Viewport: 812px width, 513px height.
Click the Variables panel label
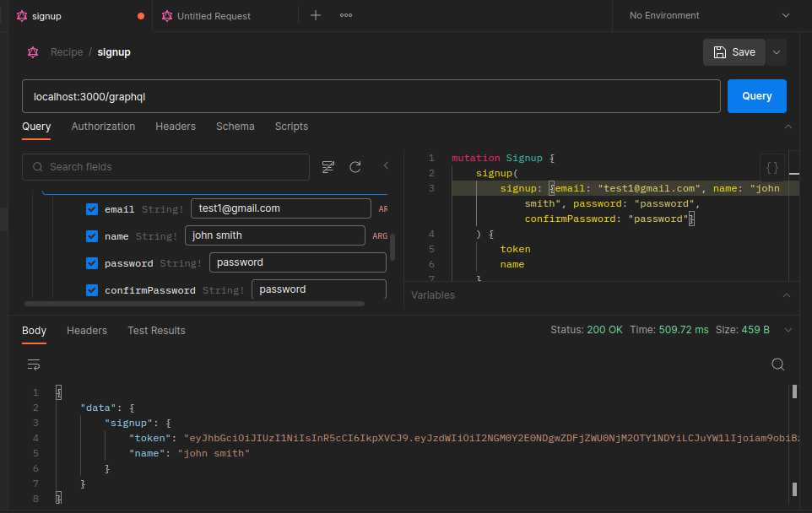point(433,295)
